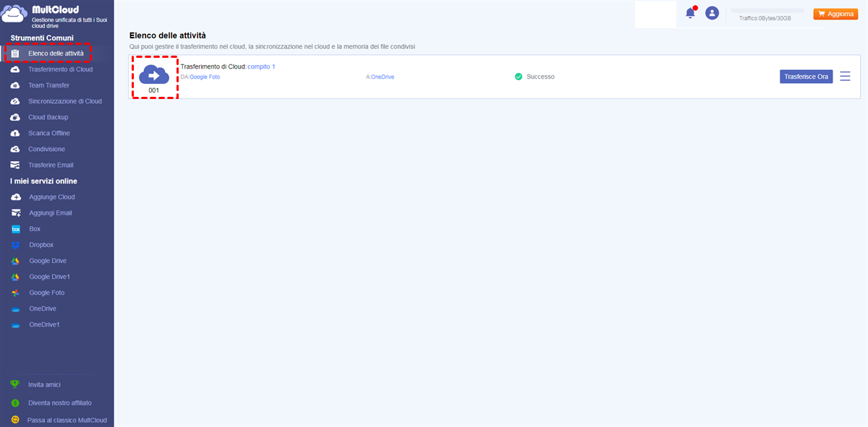868x427 pixels.
Task: Open the task options hamburger menu
Action: coord(845,77)
